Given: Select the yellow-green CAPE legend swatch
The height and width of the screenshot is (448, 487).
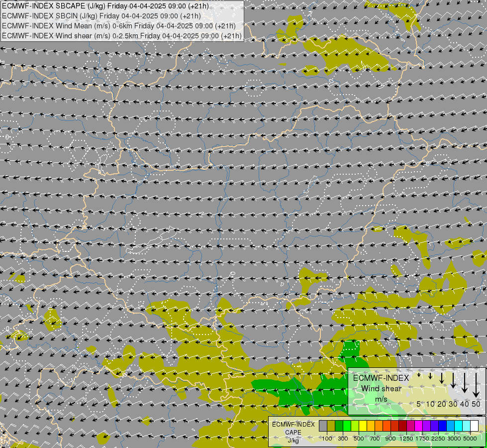Looking at the screenshot, I should 355,426.
